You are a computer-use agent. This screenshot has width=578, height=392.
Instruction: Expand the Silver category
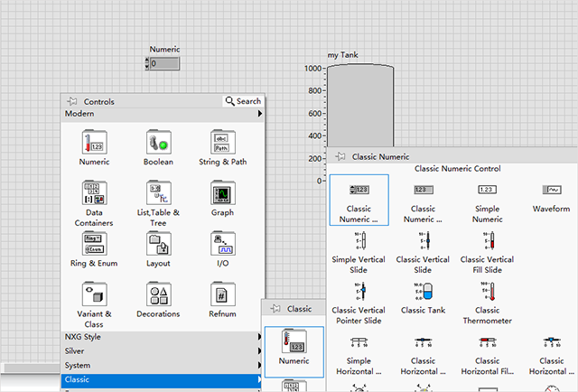(163, 351)
